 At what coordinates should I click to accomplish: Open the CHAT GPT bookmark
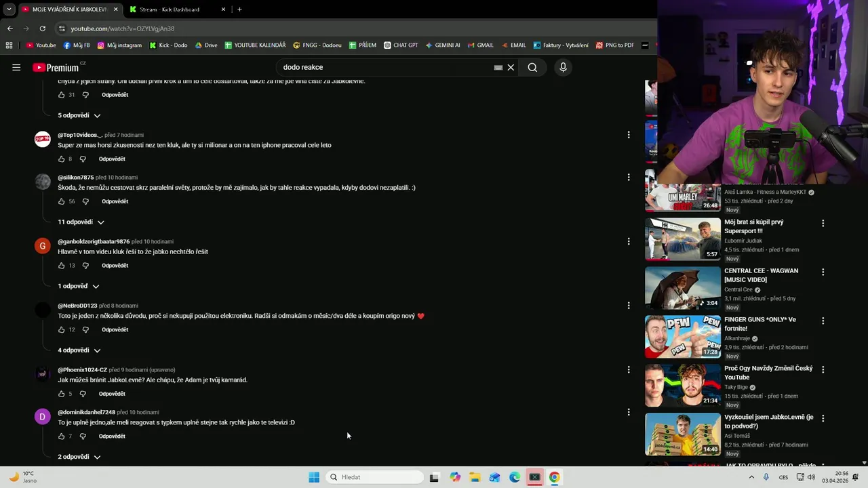(401, 45)
